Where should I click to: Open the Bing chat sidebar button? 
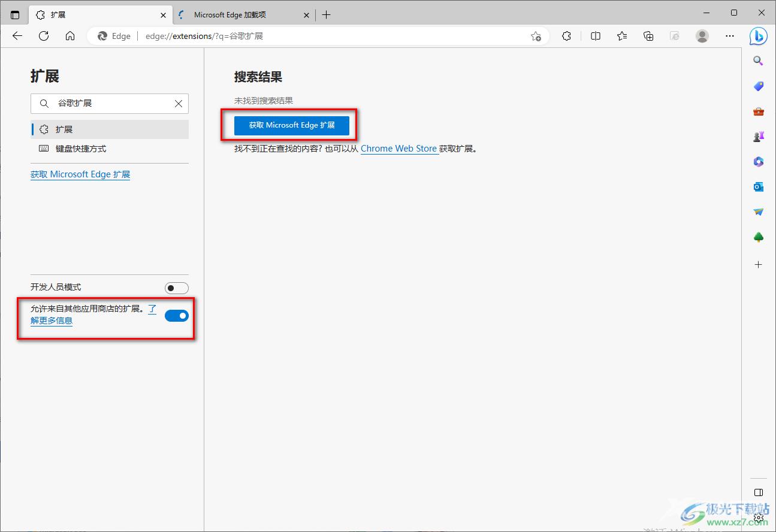[759, 36]
